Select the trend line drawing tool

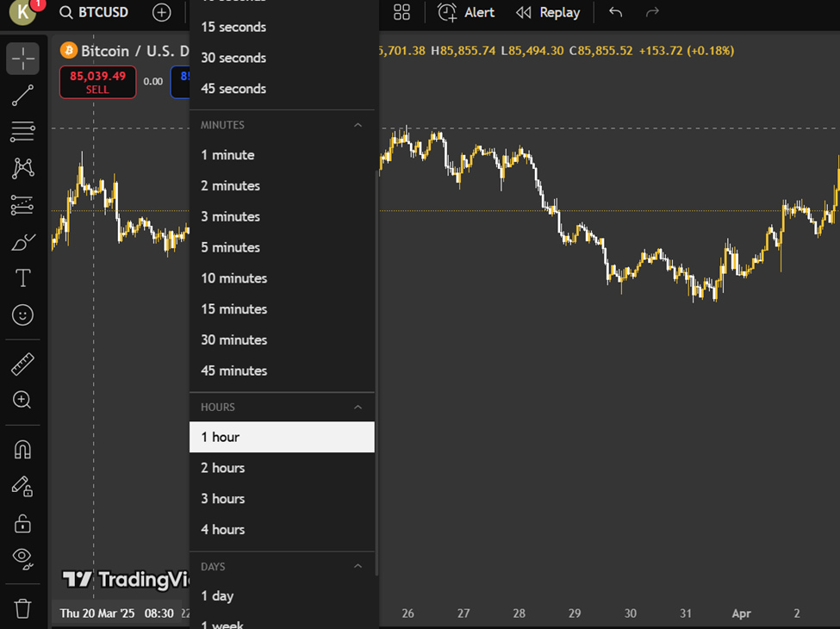pos(22,96)
